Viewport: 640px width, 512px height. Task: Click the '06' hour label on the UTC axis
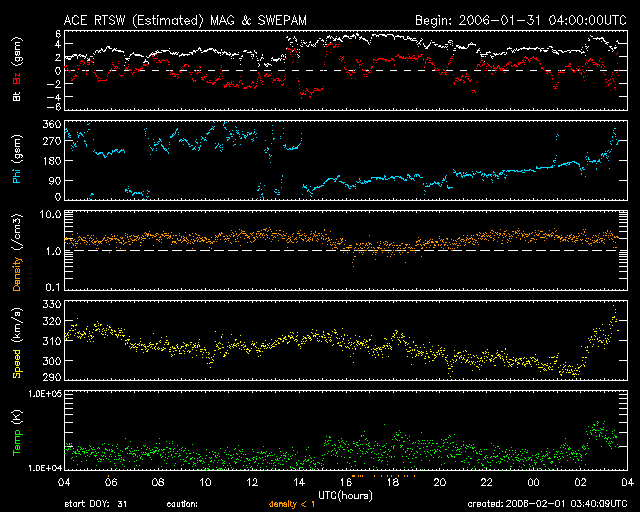coord(111,483)
